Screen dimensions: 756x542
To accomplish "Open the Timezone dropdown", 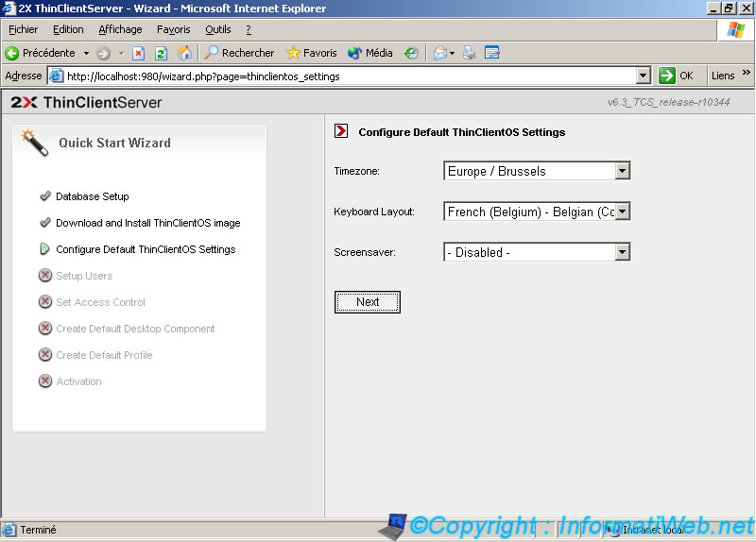I will (x=623, y=171).
